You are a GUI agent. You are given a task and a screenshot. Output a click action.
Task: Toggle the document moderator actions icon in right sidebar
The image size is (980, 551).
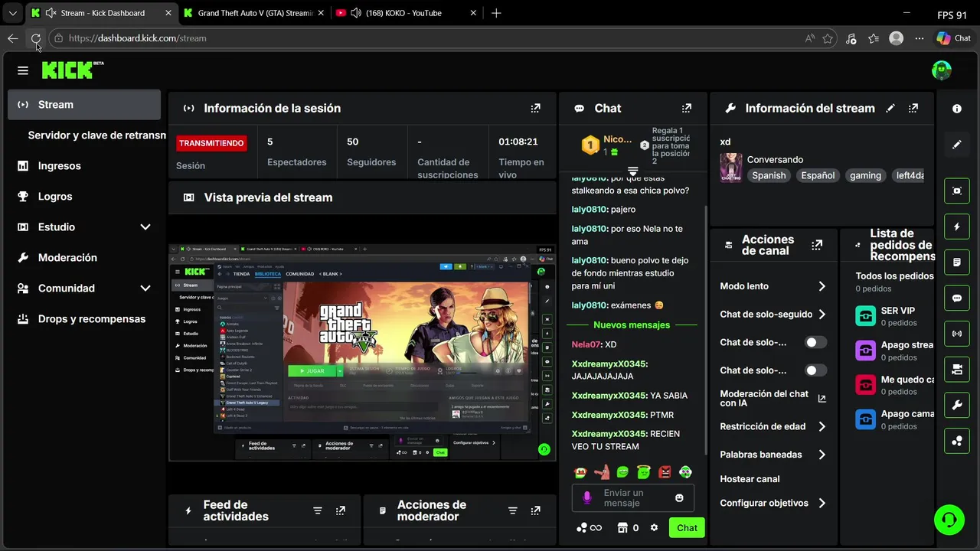957,262
